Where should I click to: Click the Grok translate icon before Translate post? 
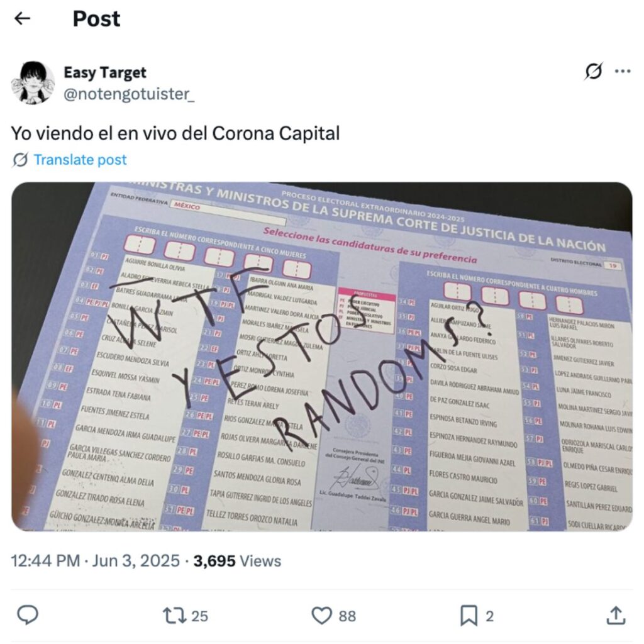[20, 160]
